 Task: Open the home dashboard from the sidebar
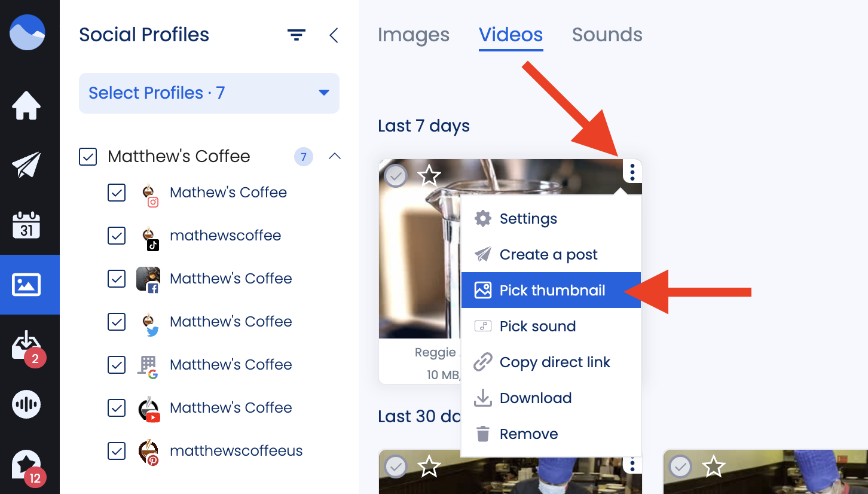(26, 105)
